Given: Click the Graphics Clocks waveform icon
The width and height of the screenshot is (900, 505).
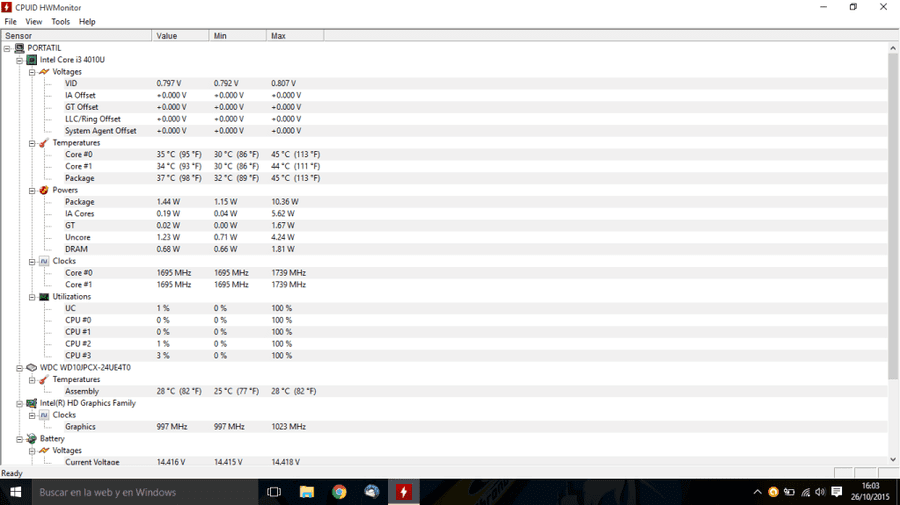Looking at the screenshot, I should tap(44, 415).
